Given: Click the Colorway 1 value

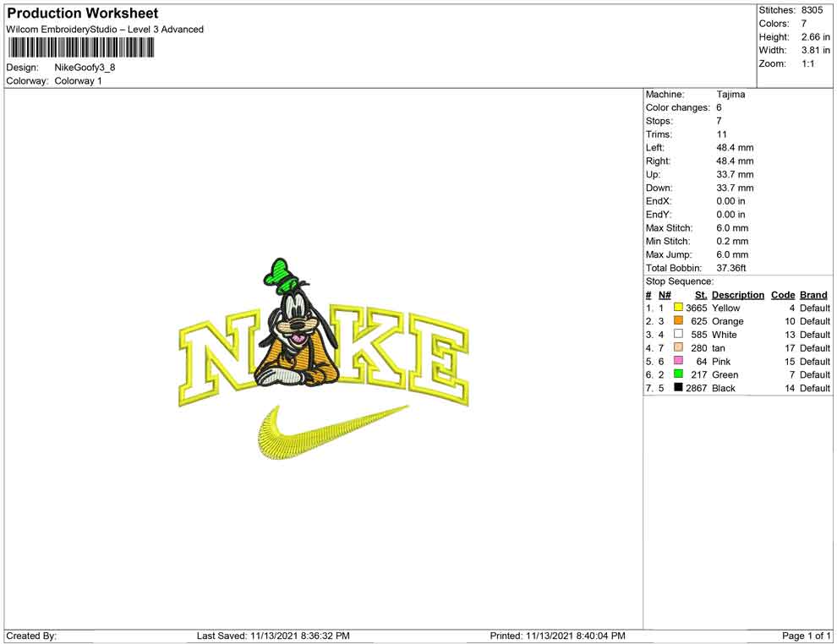Looking at the screenshot, I should click(x=78, y=81).
